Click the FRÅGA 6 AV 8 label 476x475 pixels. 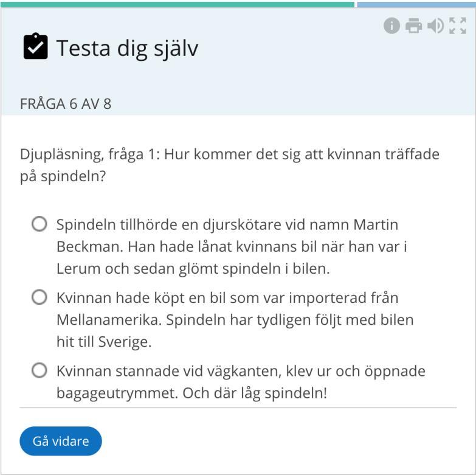(x=66, y=104)
